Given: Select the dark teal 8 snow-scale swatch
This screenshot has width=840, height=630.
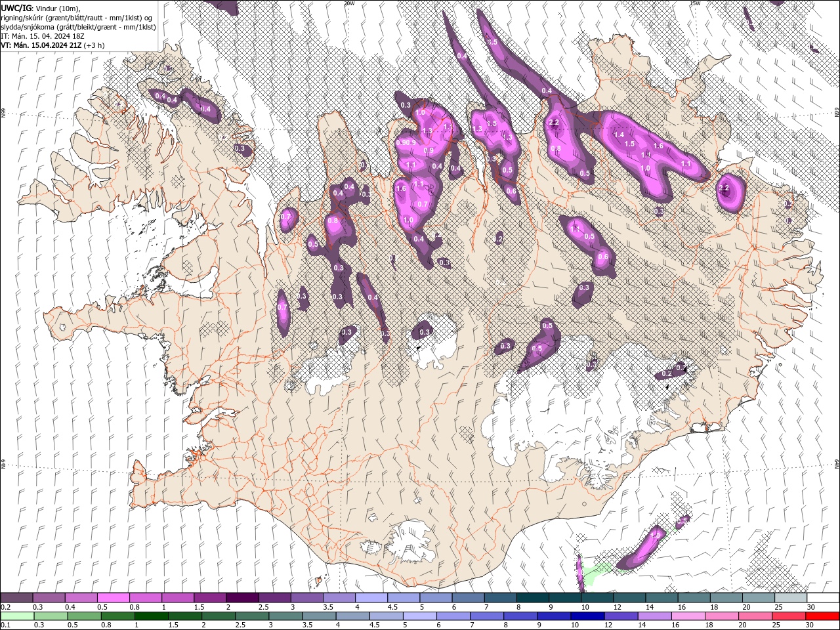Looking at the screenshot, I should pos(532,598).
